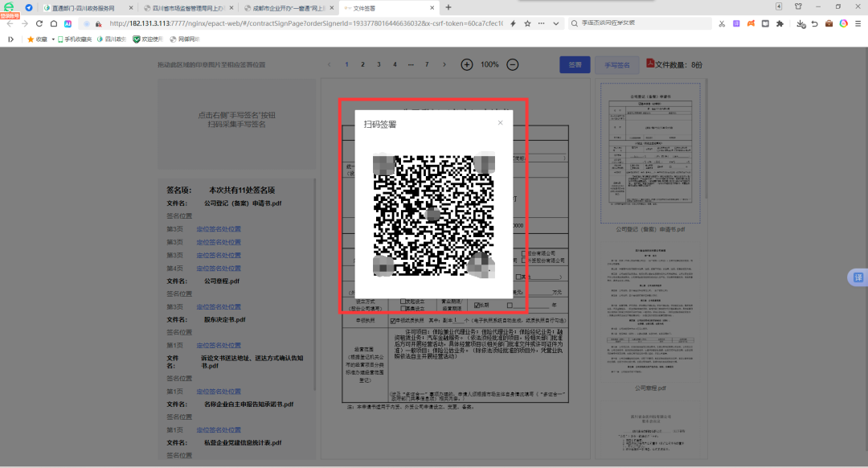Click the lightning speed-mode icon in address bar
The width and height of the screenshot is (868, 468).
click(x=513, y=24)
